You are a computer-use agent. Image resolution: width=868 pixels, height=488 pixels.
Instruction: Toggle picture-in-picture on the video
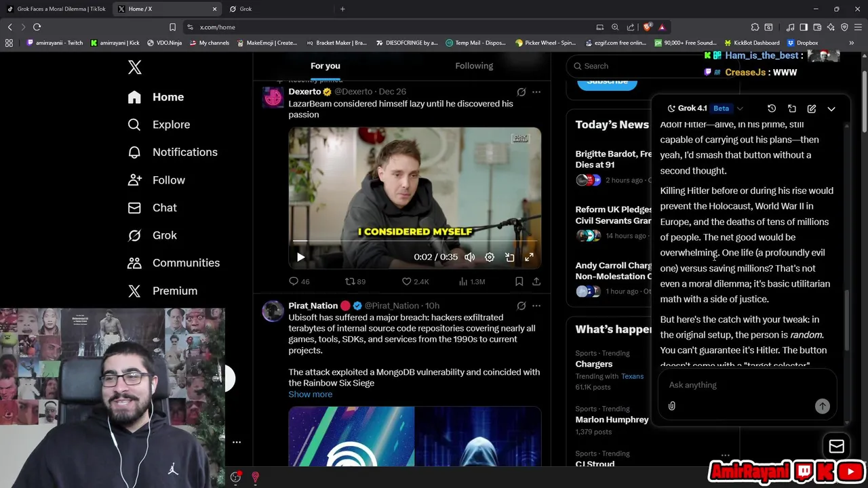[509, 257]
